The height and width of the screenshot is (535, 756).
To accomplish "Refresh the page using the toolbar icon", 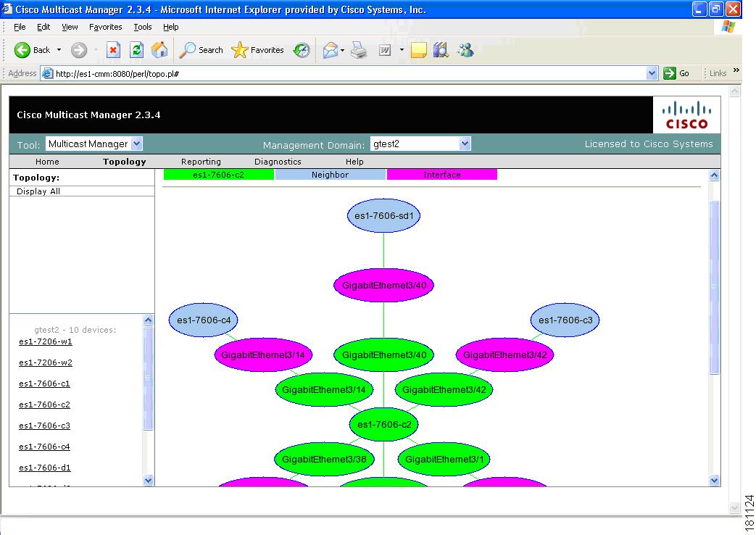I will 137,50.
